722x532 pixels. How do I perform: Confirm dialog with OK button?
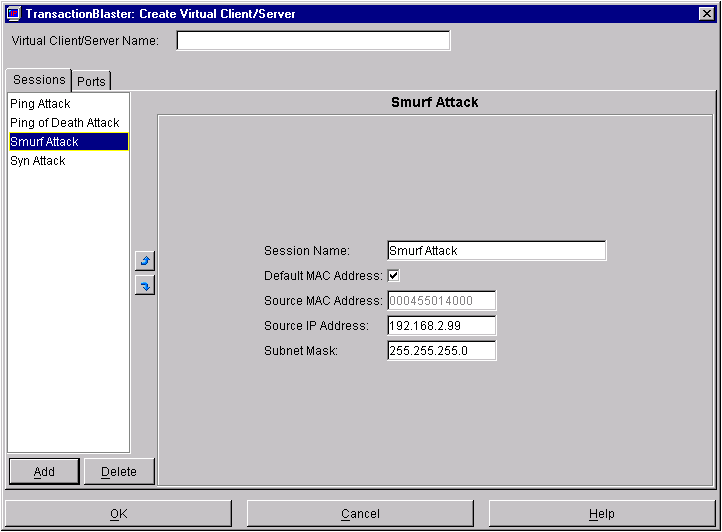pyautogui.click(x=118, y=514)
